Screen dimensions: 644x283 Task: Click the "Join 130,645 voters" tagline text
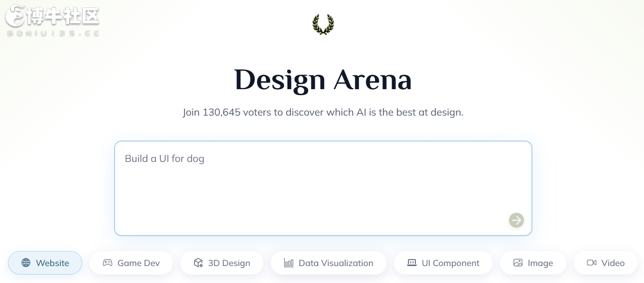[323, 112]
